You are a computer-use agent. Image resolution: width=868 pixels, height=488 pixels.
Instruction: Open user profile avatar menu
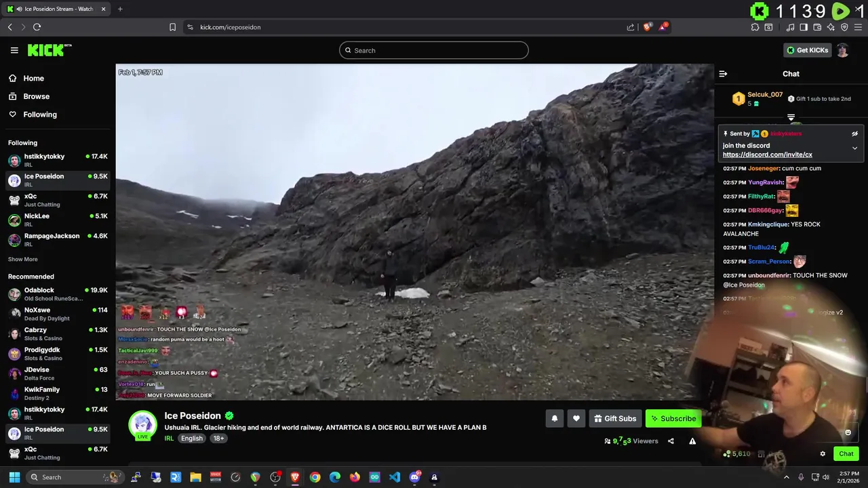point(842,50)
